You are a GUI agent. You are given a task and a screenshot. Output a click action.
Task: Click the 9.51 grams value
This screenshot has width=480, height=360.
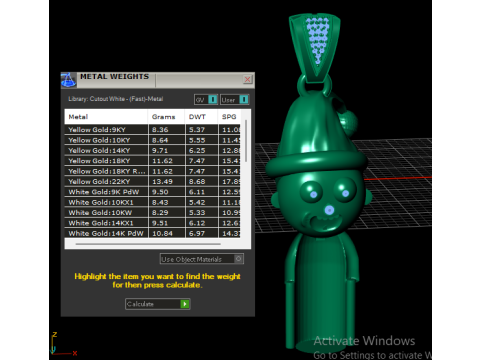point(160,223)
